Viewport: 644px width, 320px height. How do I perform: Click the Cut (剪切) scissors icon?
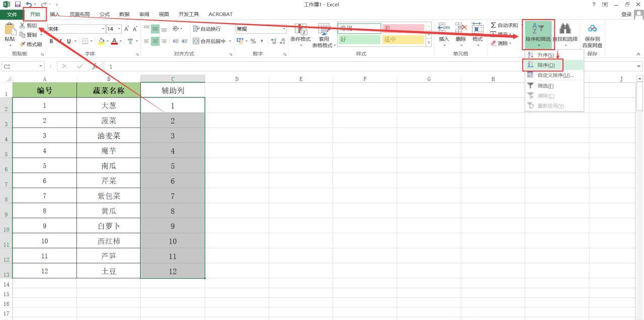click(22, 26)
